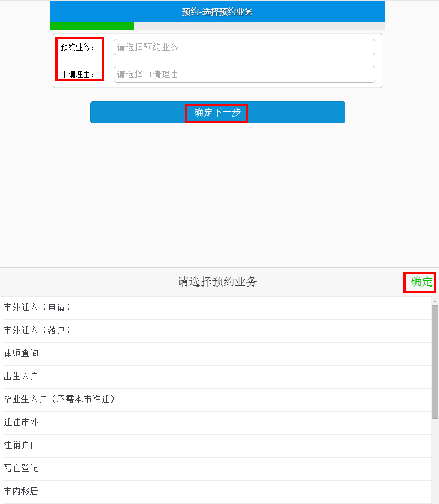
Task: Open the 申请理由 selection field
Action: [244, 74]
